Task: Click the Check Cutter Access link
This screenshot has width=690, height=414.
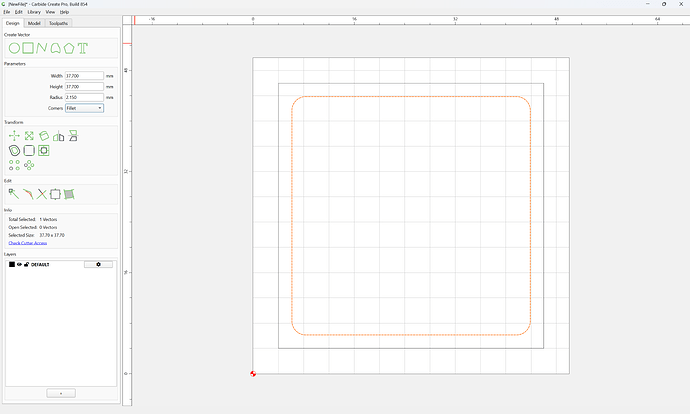Action: pos(28,243)
